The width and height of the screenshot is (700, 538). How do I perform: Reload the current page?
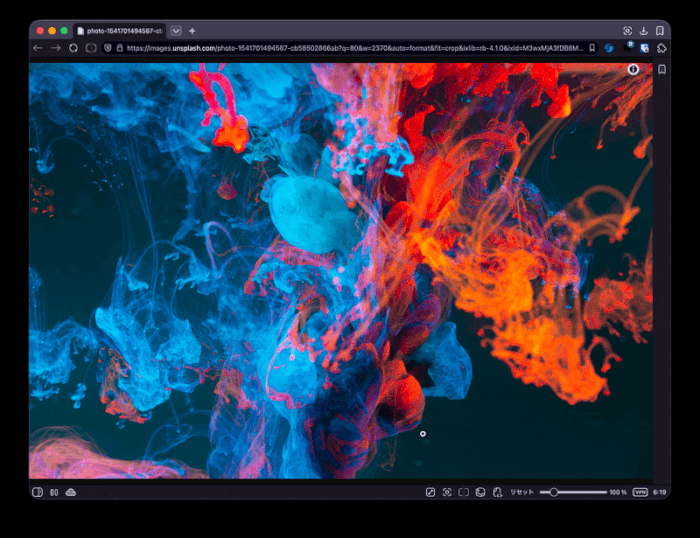coord(73,47)
